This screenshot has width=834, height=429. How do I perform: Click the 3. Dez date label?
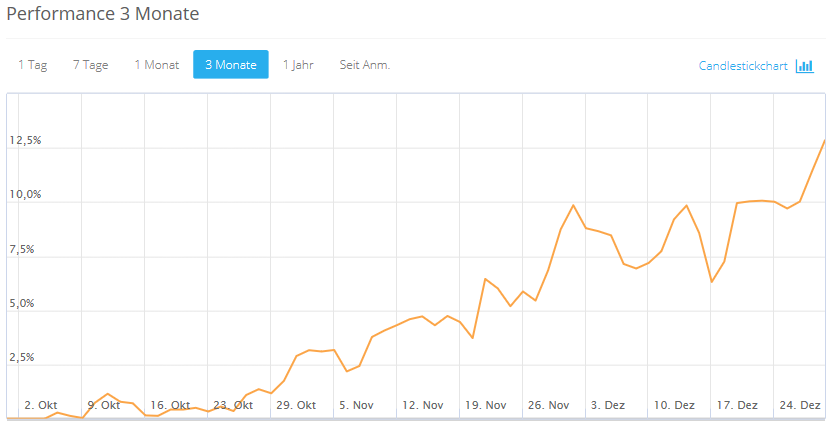[608, 405]
